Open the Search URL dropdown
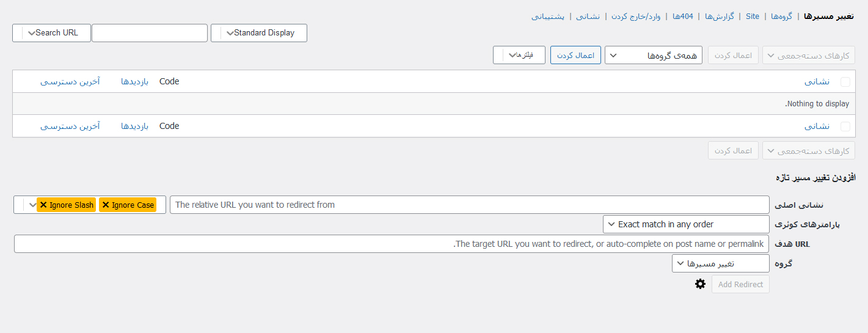 click(x=51, y=33)
